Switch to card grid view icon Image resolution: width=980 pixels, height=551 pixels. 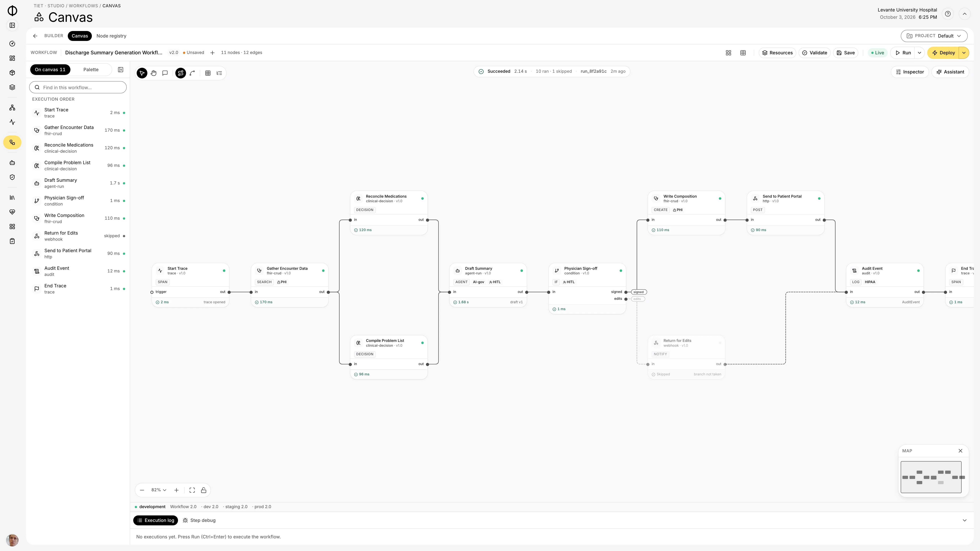(728, 53)
